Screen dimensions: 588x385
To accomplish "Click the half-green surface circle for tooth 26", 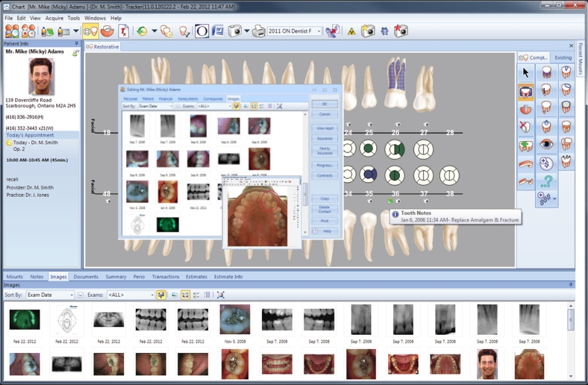I will [395, 149].
